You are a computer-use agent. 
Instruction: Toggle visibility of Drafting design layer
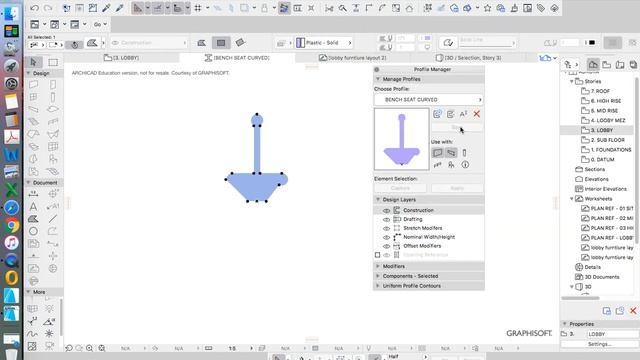(386, 220)
